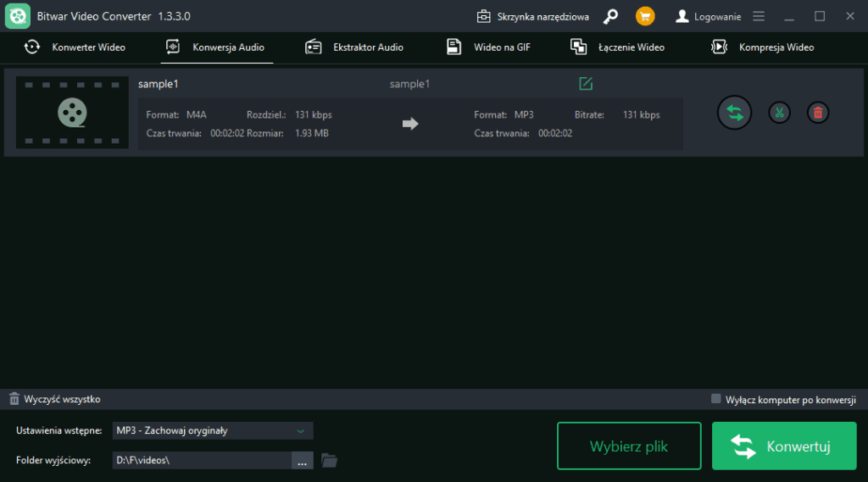Click the M4A source format value
Image resolution: width=868 pixels, height=482 pixels.
[x=197, y=115]
